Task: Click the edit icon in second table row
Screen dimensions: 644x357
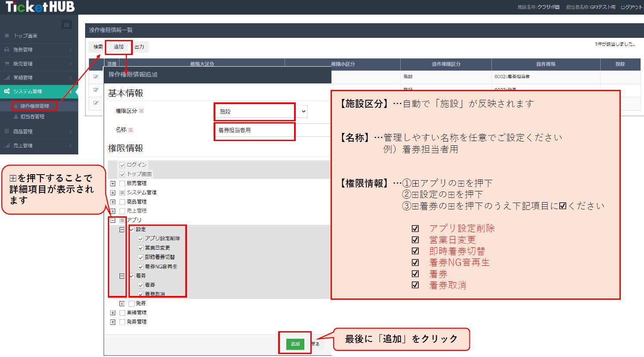Action: tap(96, 90)
